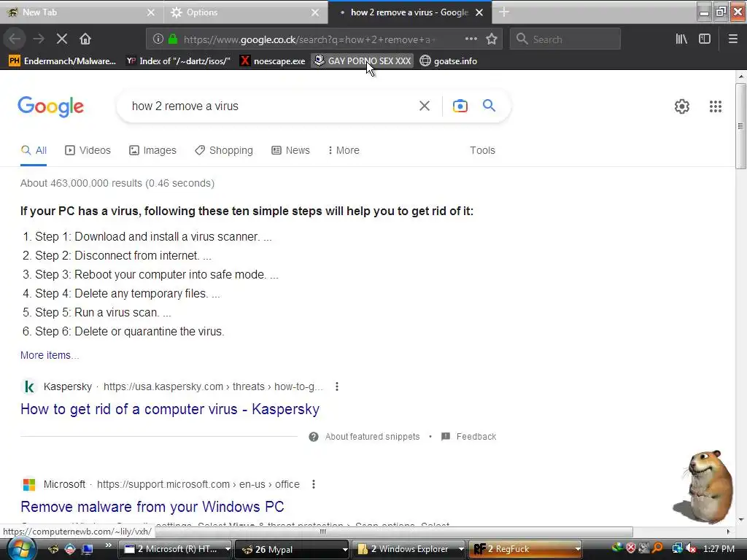Click the browser address bar URL

[x=309, y=39]
